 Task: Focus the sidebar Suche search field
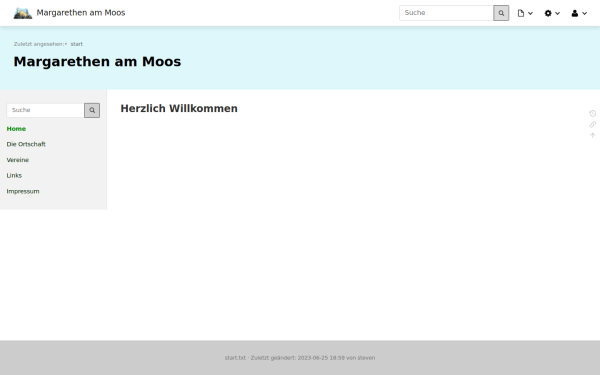tap(46, 110)
